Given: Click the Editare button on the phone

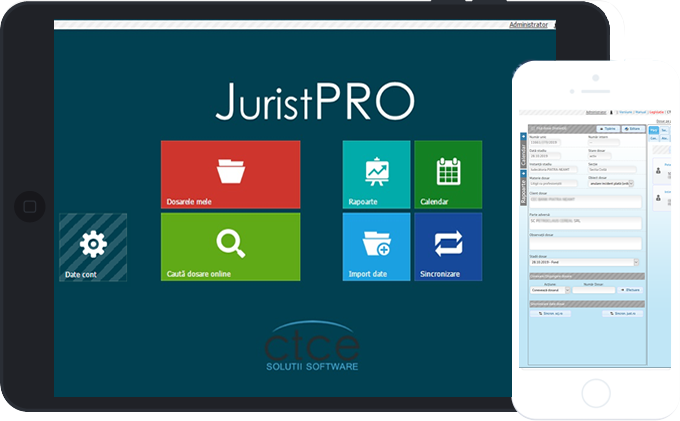Looking at the screenshot, I should point(634,129).
